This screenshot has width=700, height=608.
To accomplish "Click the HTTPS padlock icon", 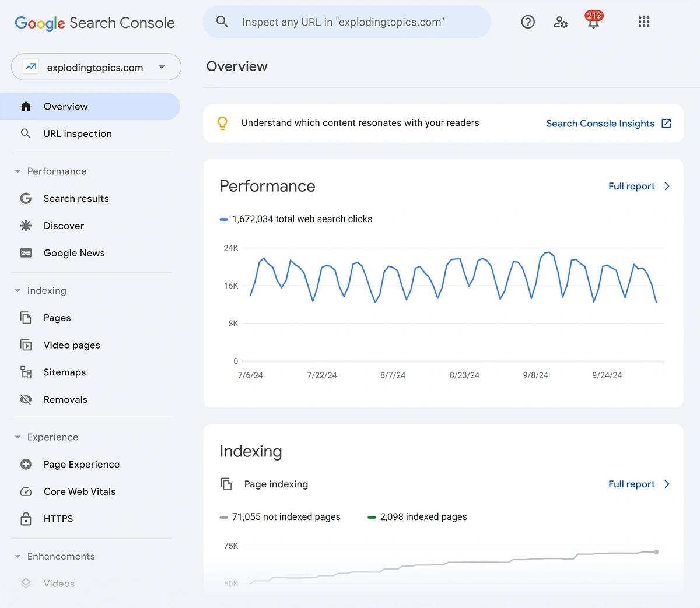I will (26, 518).
